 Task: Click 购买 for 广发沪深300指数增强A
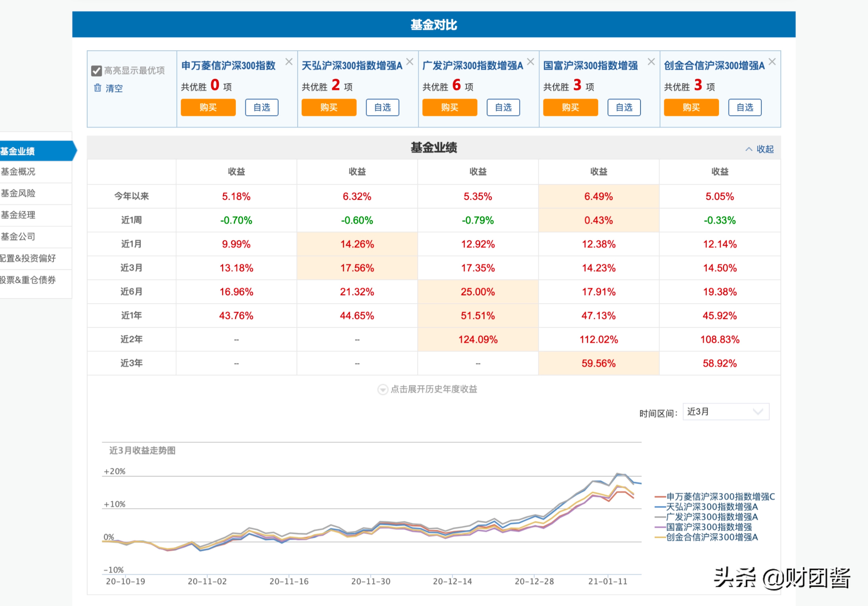449,107
